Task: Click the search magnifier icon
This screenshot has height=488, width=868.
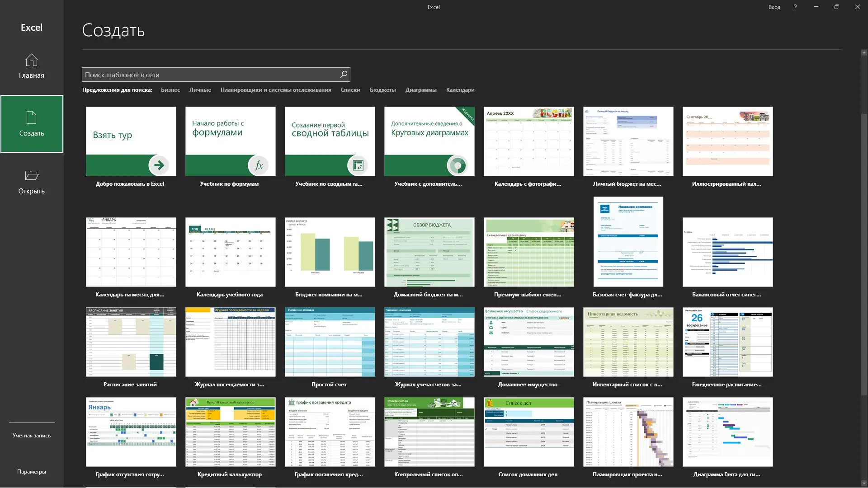Action: 344,75
